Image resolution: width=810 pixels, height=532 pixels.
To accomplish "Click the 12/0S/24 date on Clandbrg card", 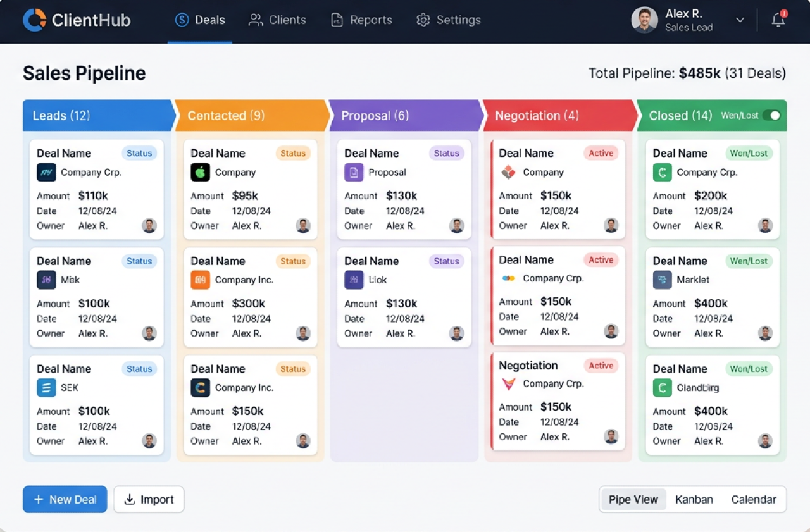I will (x=714, y=426).
